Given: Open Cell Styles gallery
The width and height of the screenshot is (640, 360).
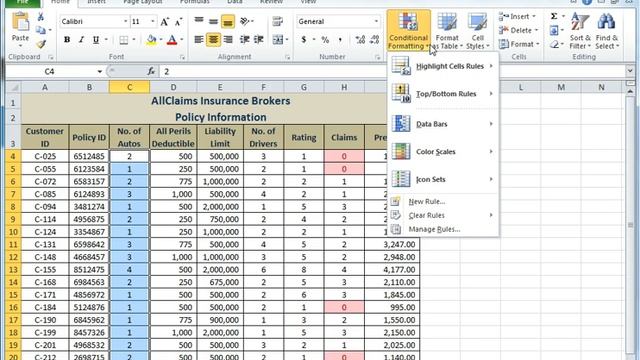Looking at the screenshot, I should point(477,31).
